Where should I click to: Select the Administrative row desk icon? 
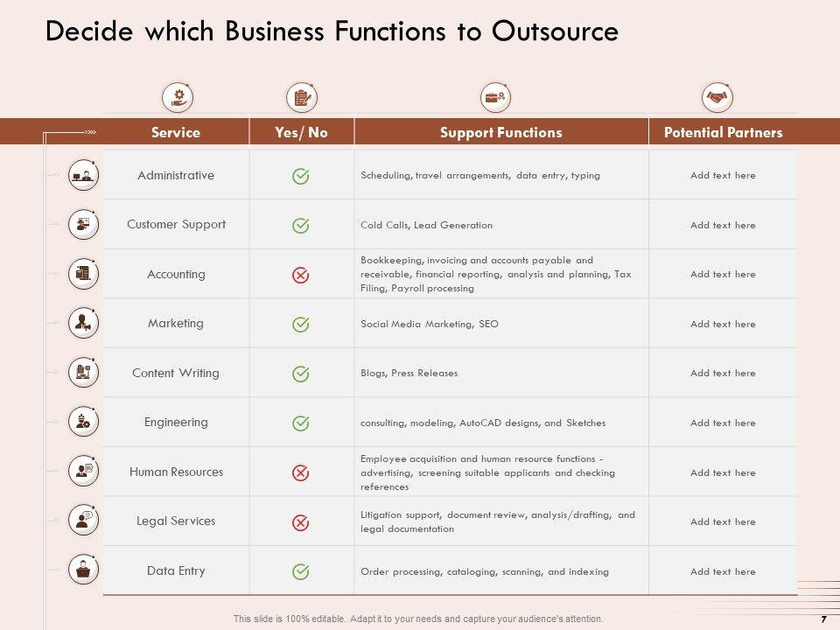pyautogui.click(x=83, y=175)
